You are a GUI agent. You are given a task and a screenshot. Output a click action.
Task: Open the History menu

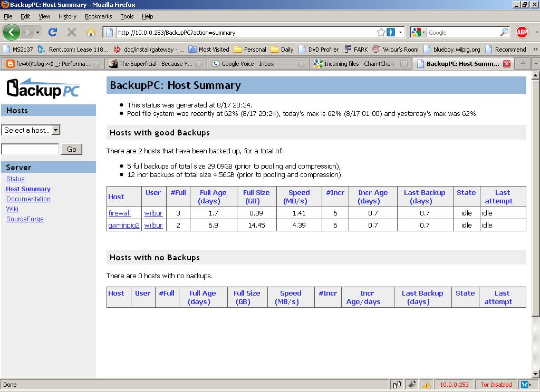(x=67, y=16)
